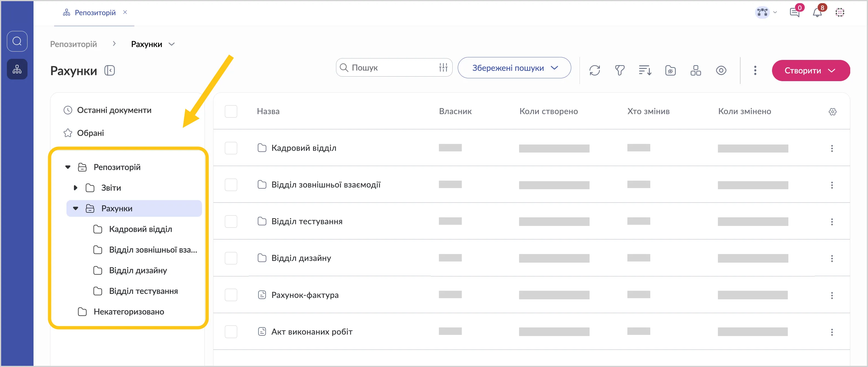Screen dimensions: 868x367
Task: Go to Репозиторій breadcrumb link
Action: [x=73, y=44]
